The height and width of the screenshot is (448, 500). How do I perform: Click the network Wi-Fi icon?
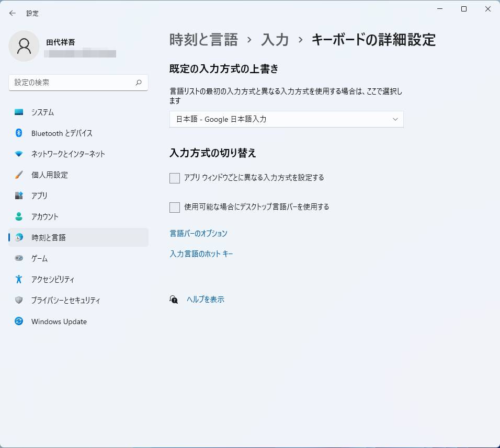click(x=19, y=154)
